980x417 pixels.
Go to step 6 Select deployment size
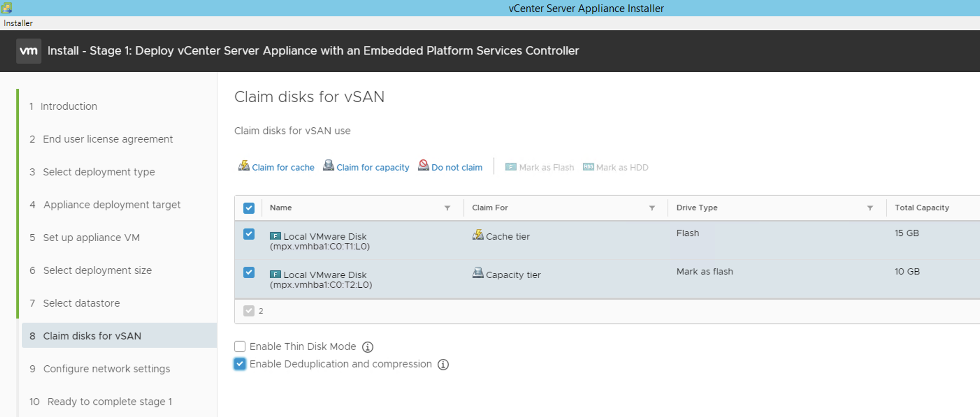91,270
